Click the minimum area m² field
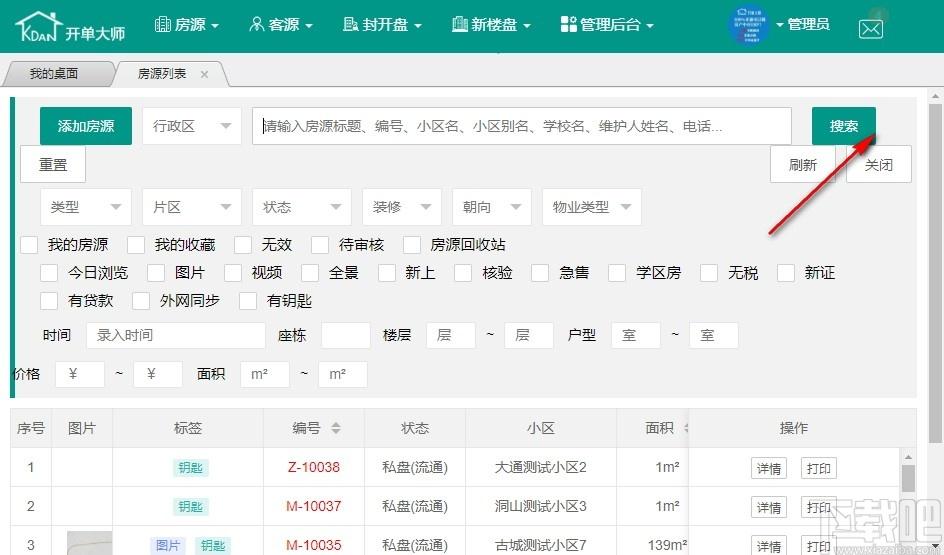 pos(265,374)
